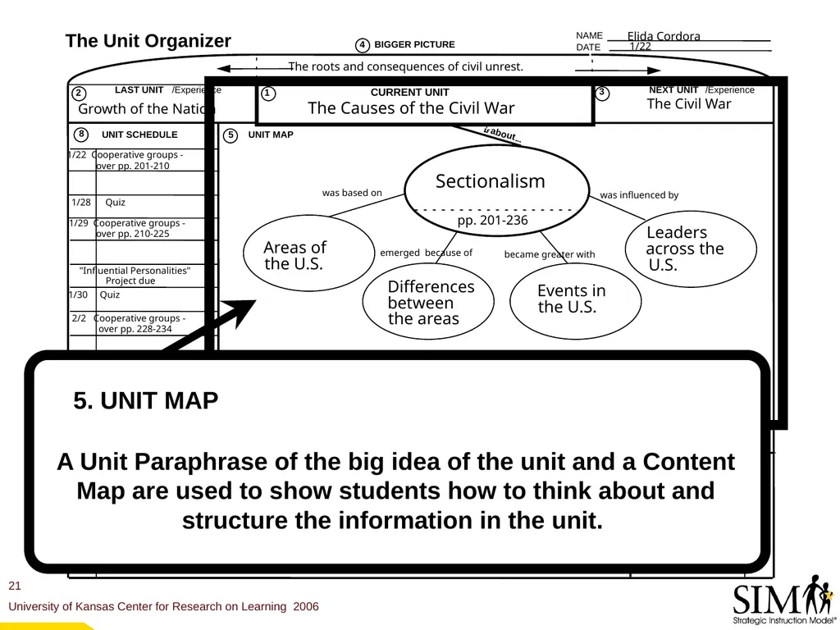
Task: Click schedule row 'over pp. 228-234'
Action: click(135, 329)
